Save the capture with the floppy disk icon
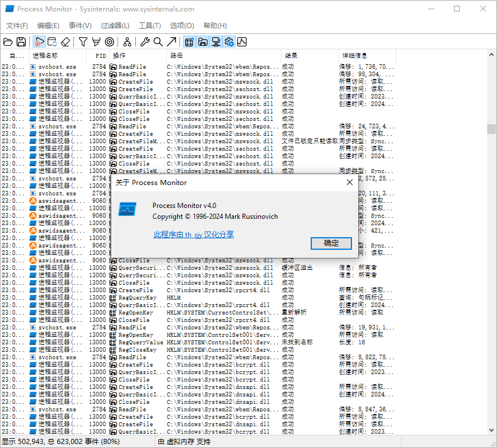The height and width of the screenshot is (448, 497). [21, 42]
